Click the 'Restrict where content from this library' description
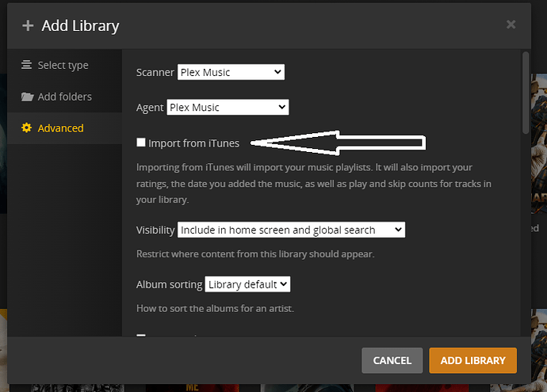 coord(255,254)
